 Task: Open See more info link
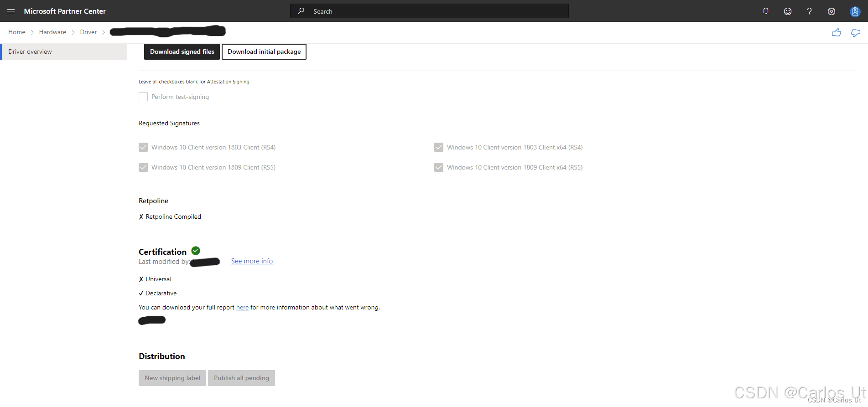(252, 261)
